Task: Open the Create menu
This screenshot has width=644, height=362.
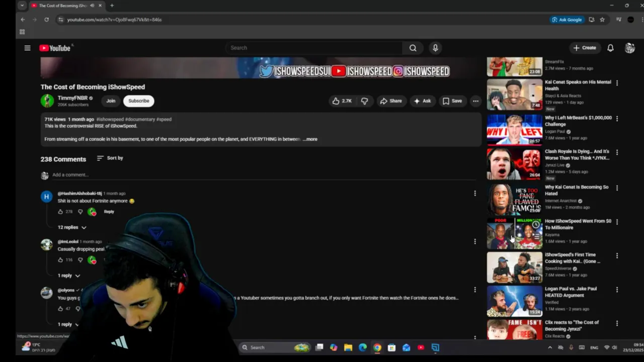Action: [585, 48]
